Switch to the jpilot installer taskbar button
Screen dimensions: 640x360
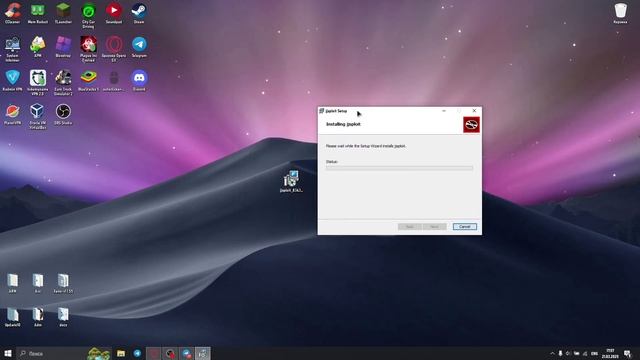tap(202, 353)
